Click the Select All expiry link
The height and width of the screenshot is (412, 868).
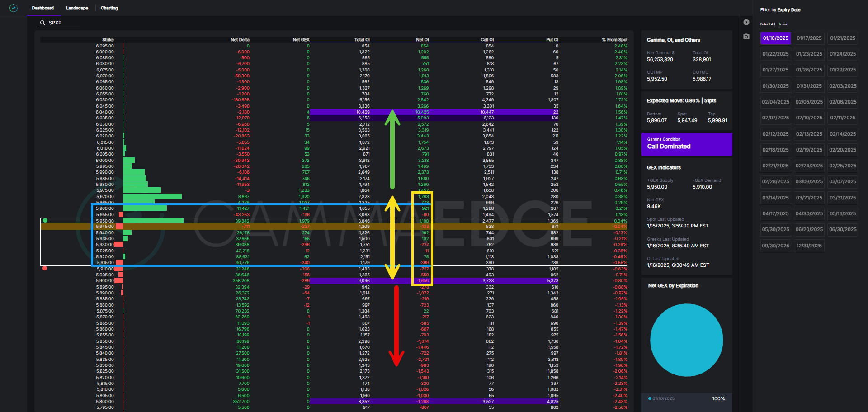click(x=768, y=24)
